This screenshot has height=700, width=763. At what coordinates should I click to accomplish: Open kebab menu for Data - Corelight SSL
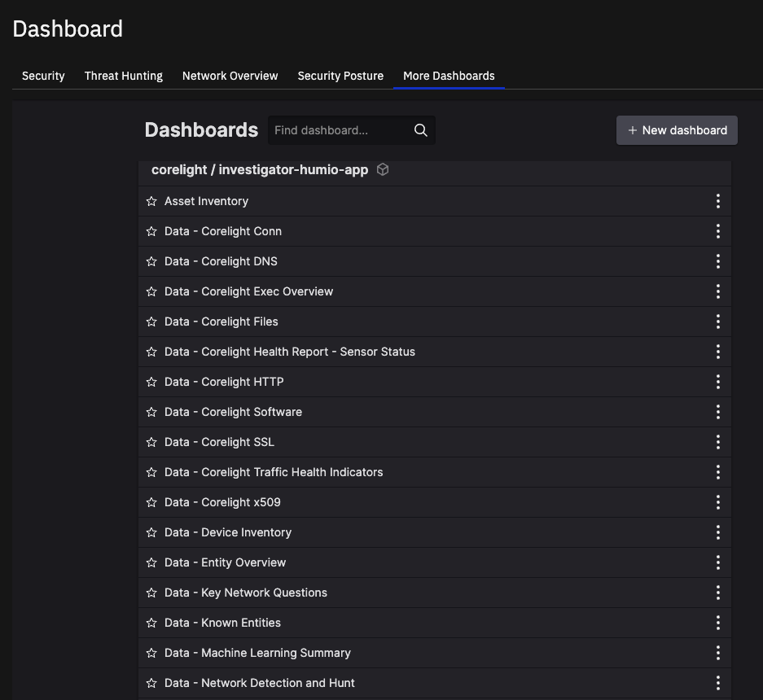coord(717,443)
